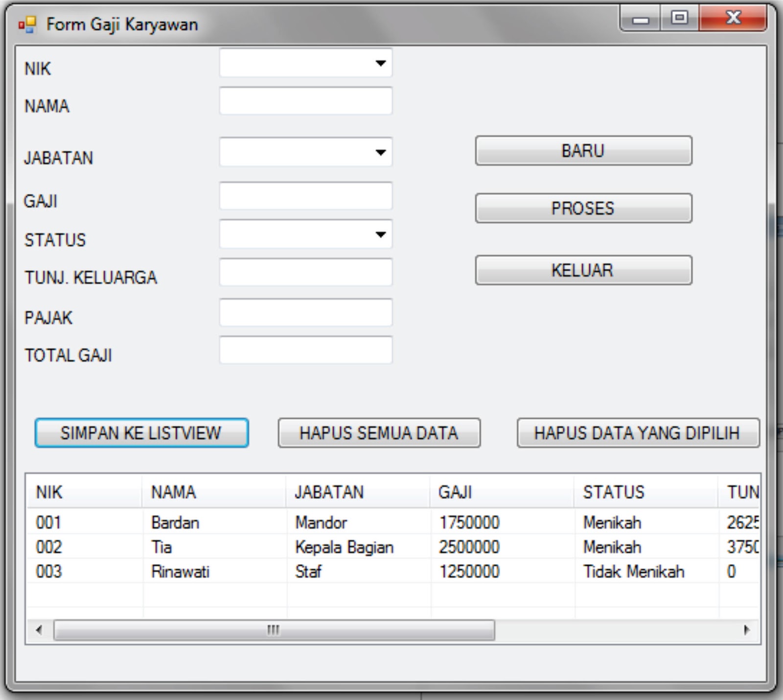Screen dimensions: 783x700
Task: Click the TUNJ. KELUARGA field
Action: (306, 272)
